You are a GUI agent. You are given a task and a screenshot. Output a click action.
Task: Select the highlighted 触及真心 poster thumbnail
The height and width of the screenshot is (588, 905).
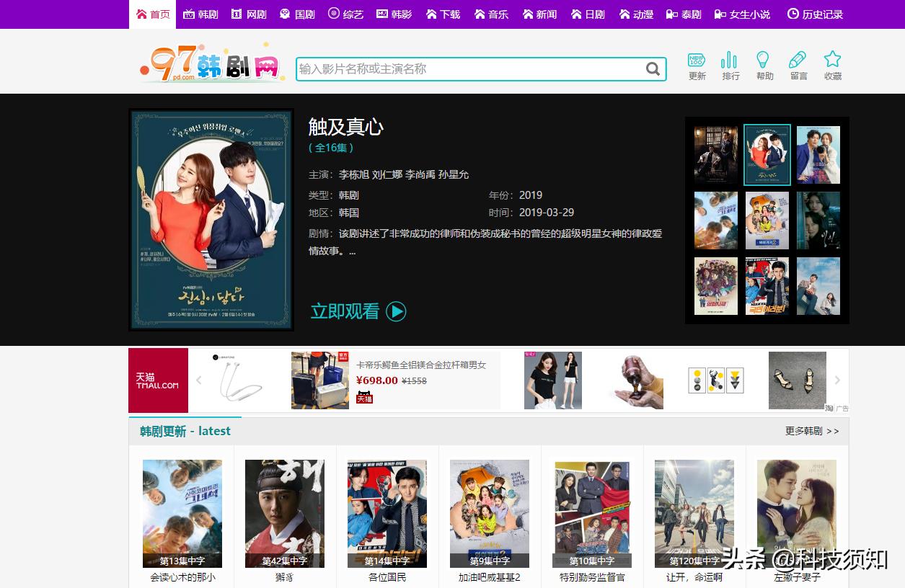tap(767, 154)
